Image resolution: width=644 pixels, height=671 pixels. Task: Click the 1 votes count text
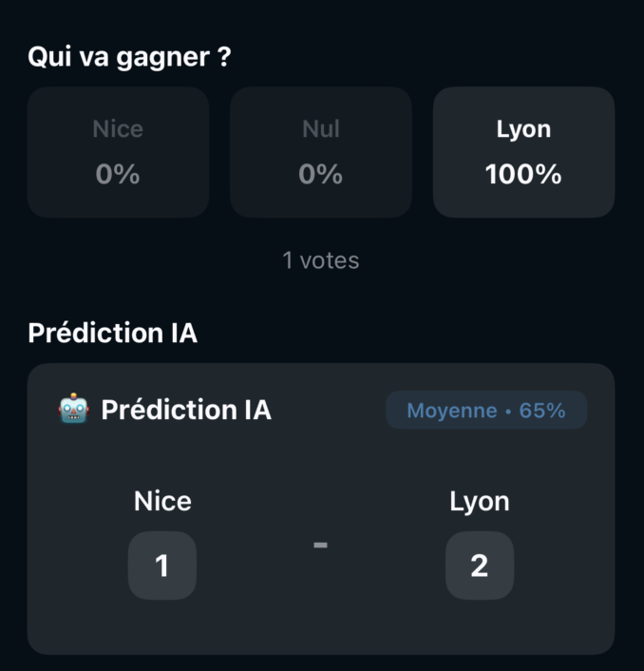click(x=321, y=260)
